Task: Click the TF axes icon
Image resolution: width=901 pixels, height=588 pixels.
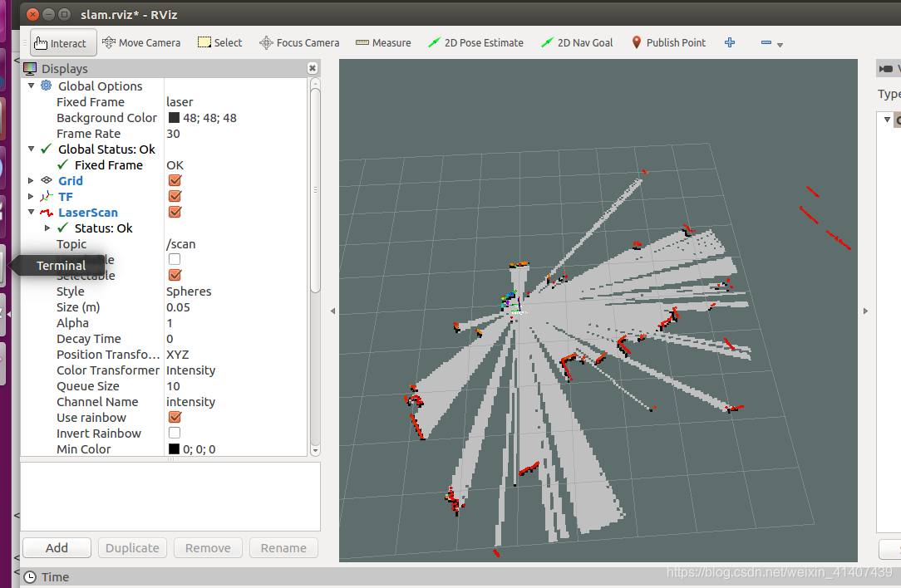Action: click(47, 196)
